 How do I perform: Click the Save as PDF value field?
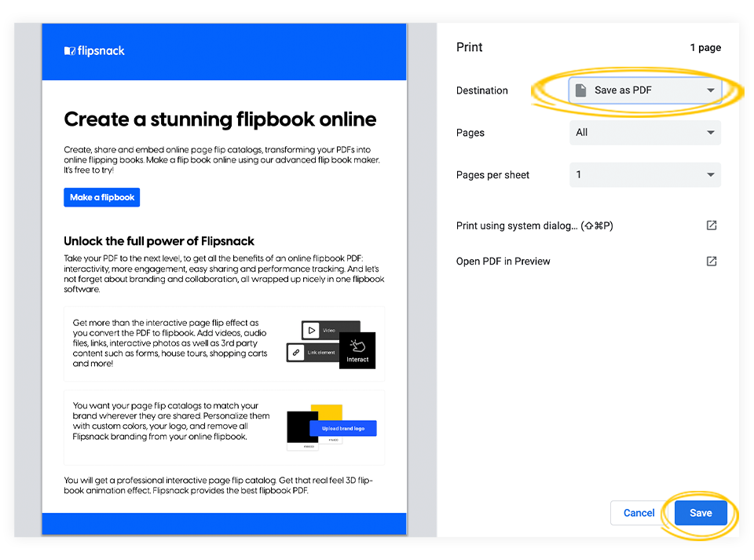tap(628, 90)
